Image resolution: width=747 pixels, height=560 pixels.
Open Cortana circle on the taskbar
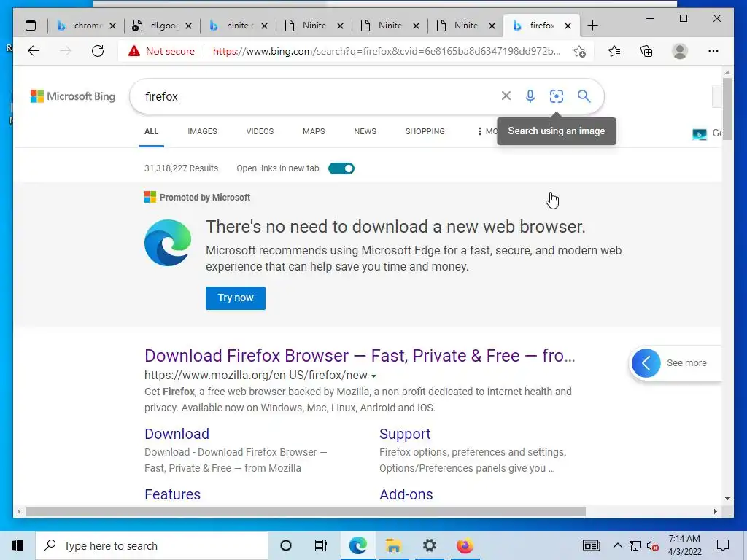click(286, 545)
